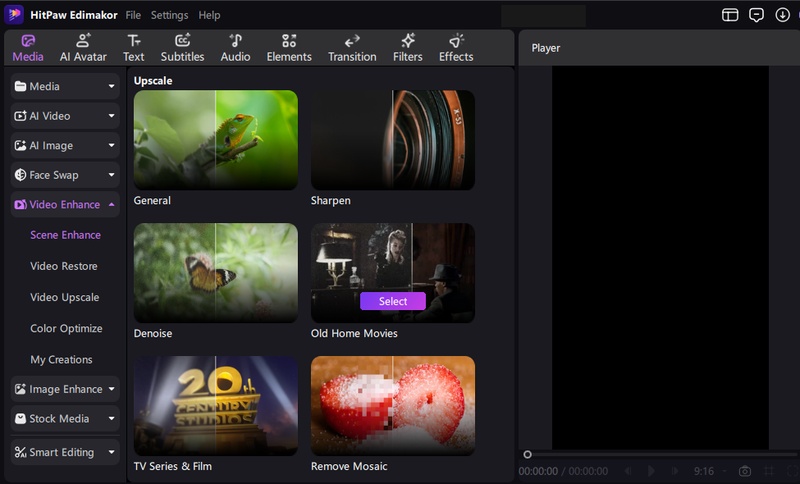Viewport: 800px width, 484px height.
Task: Expand the Face Swap dropdown arrow
Action: click(111, 175)
